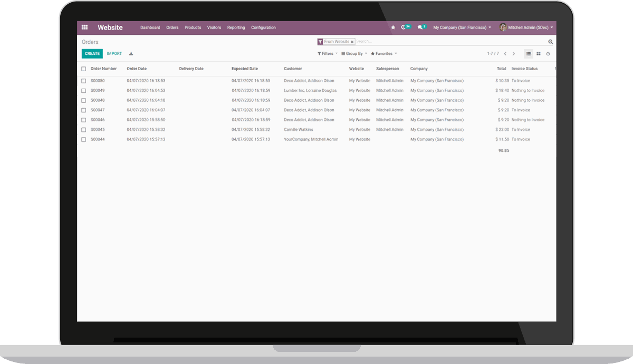The image size is (633, 364).
Task: Switch to kanban view
Action: pos(539,53)
